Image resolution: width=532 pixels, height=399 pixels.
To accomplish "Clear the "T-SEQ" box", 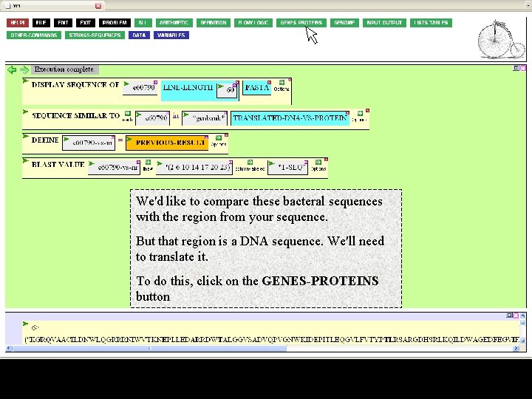I will [x=306, y=162].
